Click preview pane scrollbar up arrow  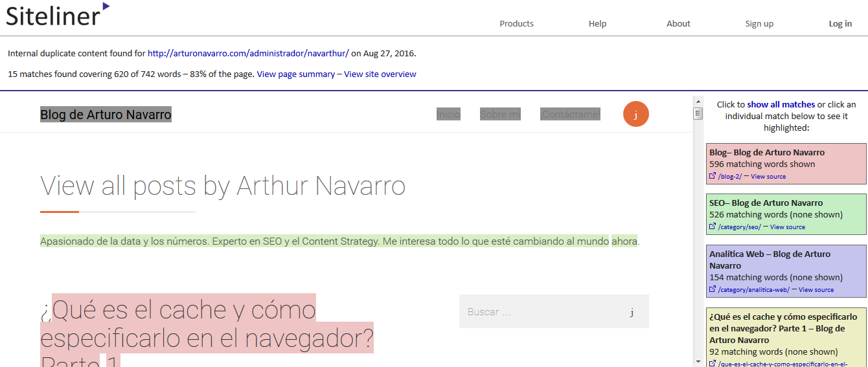point(698,102)
